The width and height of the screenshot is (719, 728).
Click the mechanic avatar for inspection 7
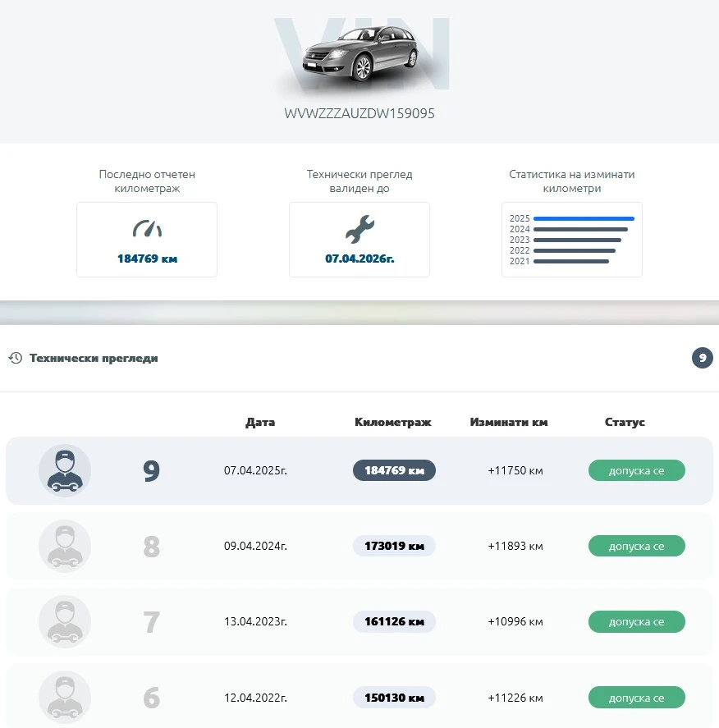65,622
